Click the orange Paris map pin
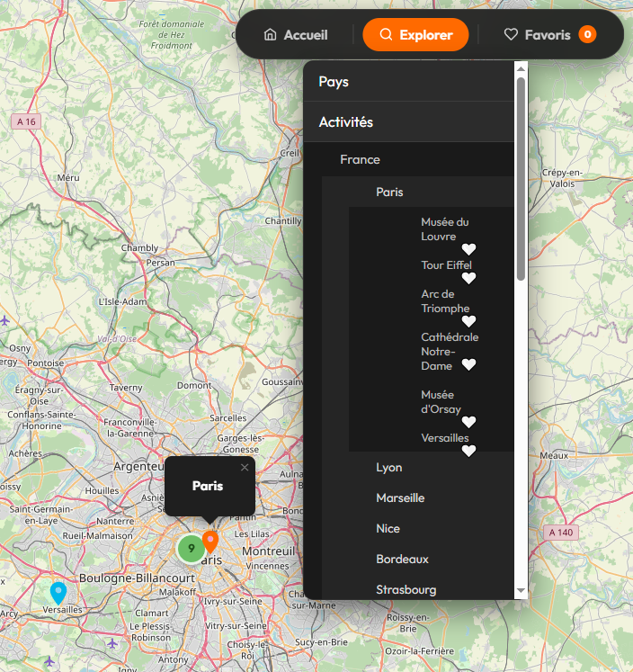The image size is (633, 672). point(210,541)
